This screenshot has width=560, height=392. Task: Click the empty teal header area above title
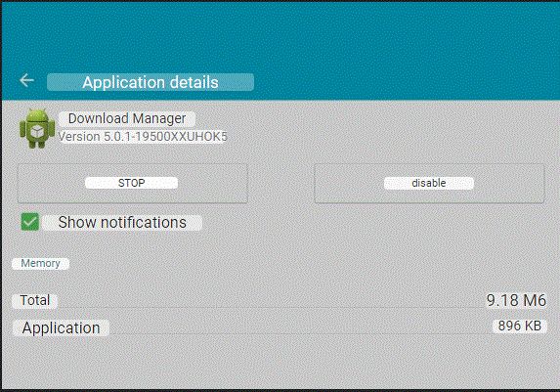coord(280,36)
